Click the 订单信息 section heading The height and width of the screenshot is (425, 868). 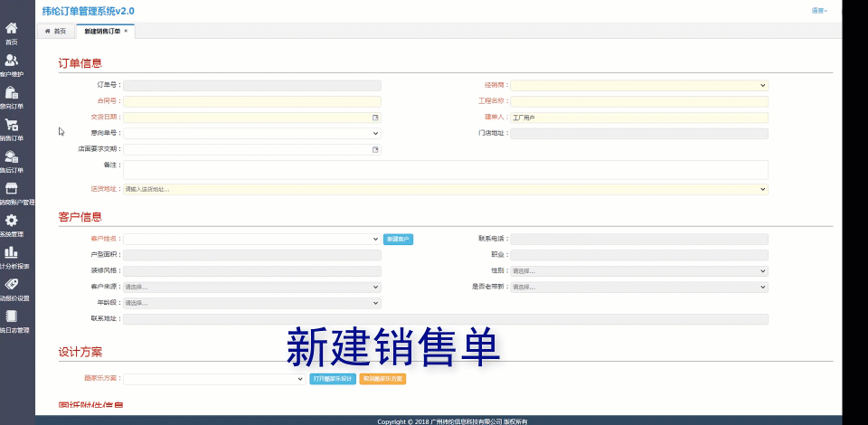[x=80, y=63]
